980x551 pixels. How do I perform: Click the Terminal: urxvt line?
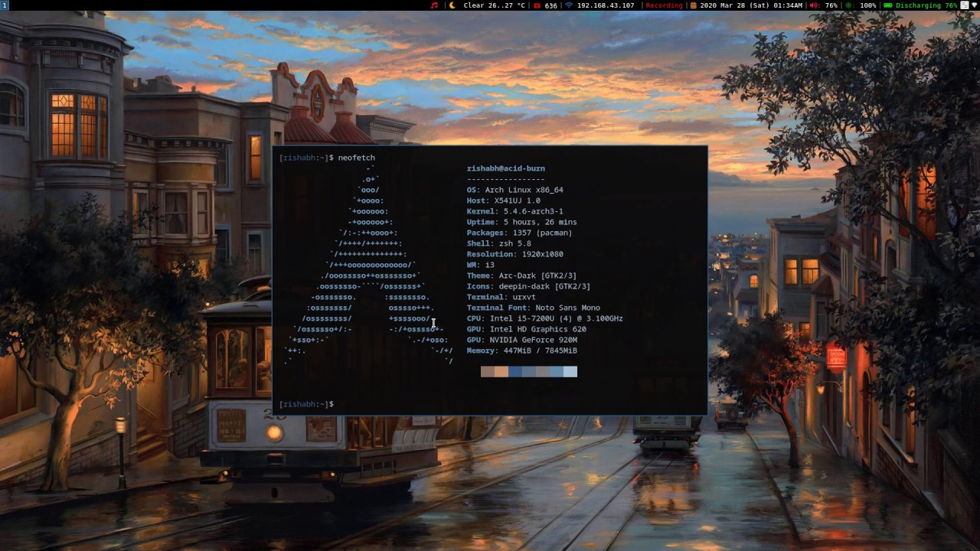501,297
